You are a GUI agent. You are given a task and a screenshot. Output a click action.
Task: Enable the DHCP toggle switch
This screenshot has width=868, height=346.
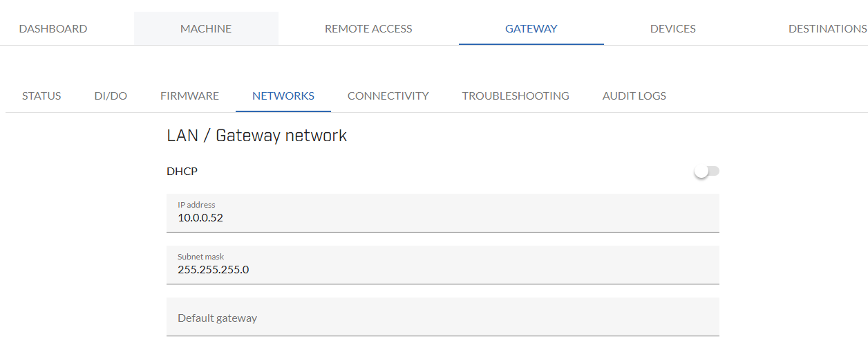707,171
